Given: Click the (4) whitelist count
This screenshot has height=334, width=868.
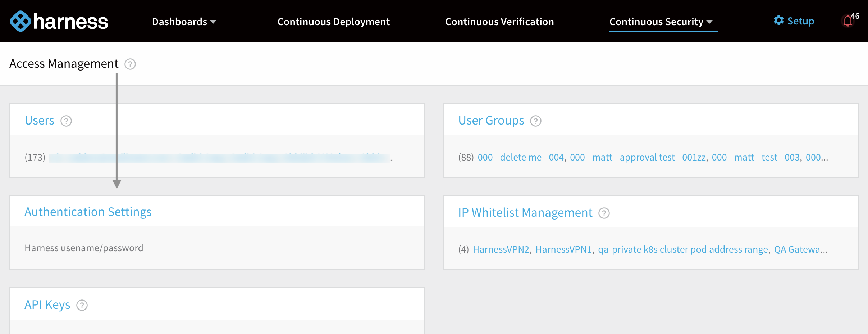Looking at the screenshot, I should coord(463,249).
